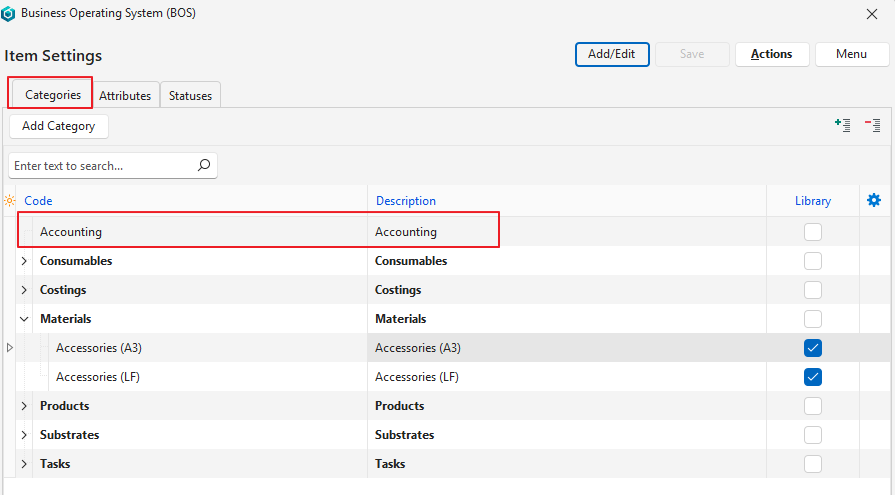The width and height of the screenshot is (895, 495).
Task: Uncheck Library for Accessories (A3)
Action: [x=813, y=348]
